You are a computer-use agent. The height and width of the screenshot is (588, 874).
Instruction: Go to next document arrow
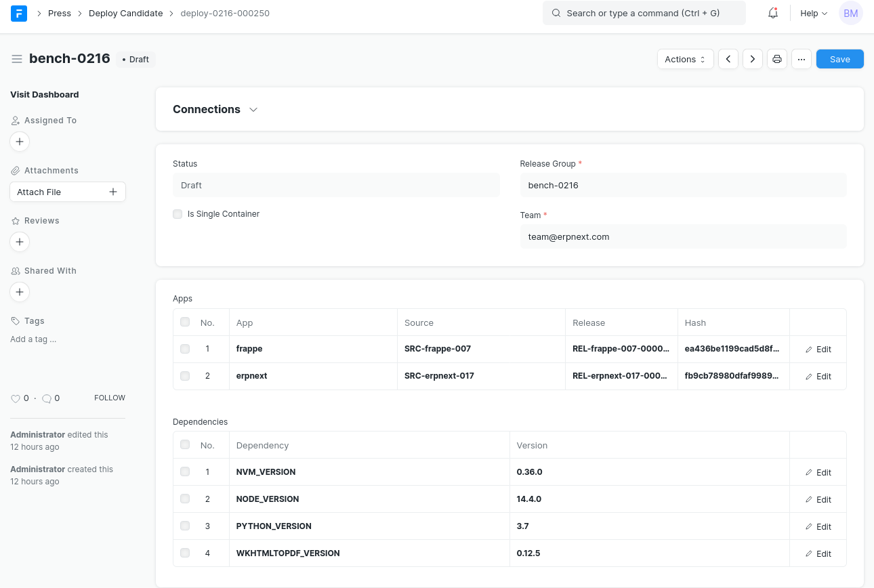pos(753,60)
